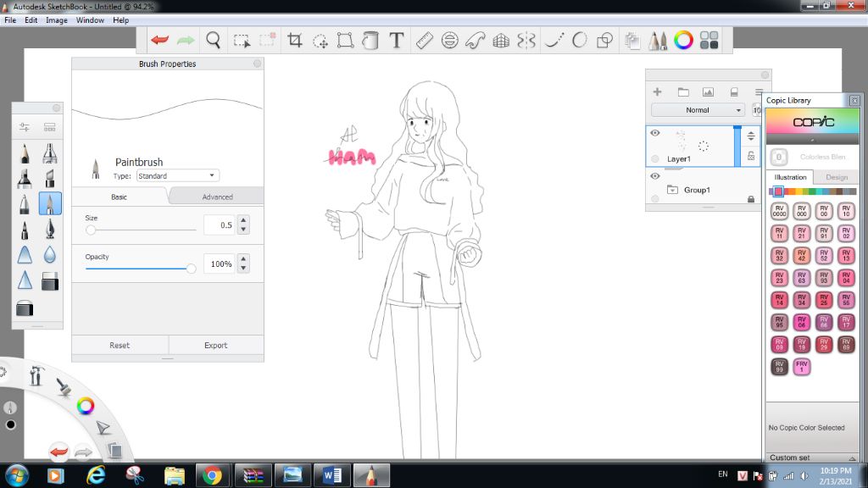Open the Color Wheel from toolbar
This screenshot has height=488, width=868.
click(683, 40)
